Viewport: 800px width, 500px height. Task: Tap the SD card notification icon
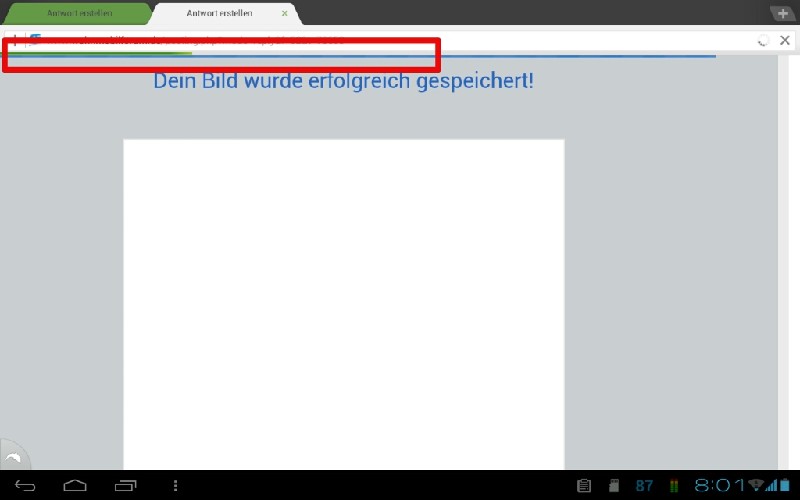click(614, 486)
